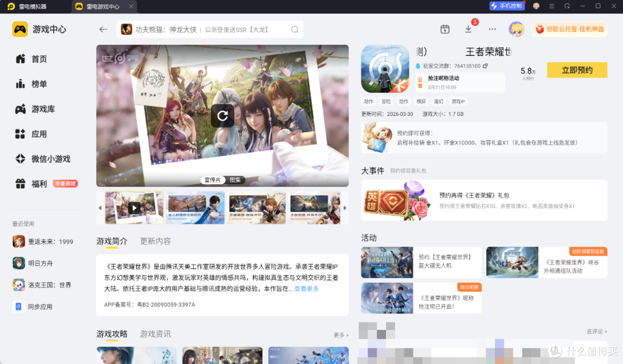Screen dimensions: 623x364
Task: Close the 雷电游戏中心 tab
Action: pos(131,6)
